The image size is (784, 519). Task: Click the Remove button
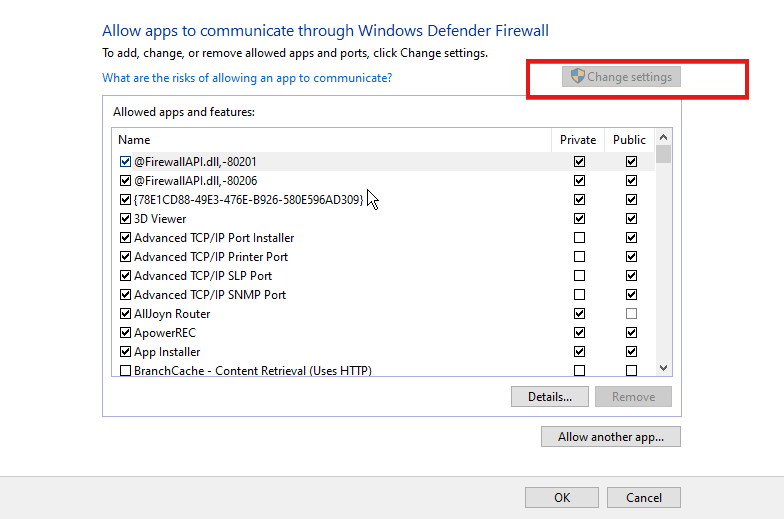633,396
